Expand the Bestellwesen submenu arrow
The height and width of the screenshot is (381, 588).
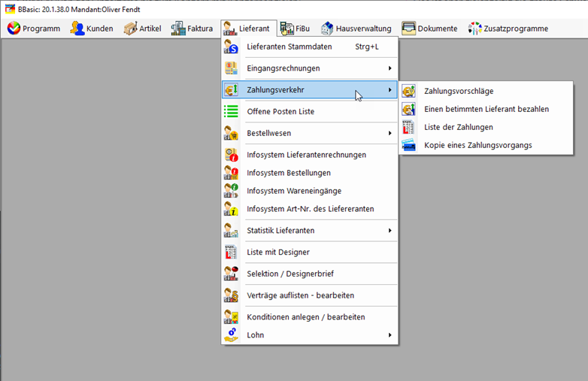pyautogui.click(x=390, y=133)
